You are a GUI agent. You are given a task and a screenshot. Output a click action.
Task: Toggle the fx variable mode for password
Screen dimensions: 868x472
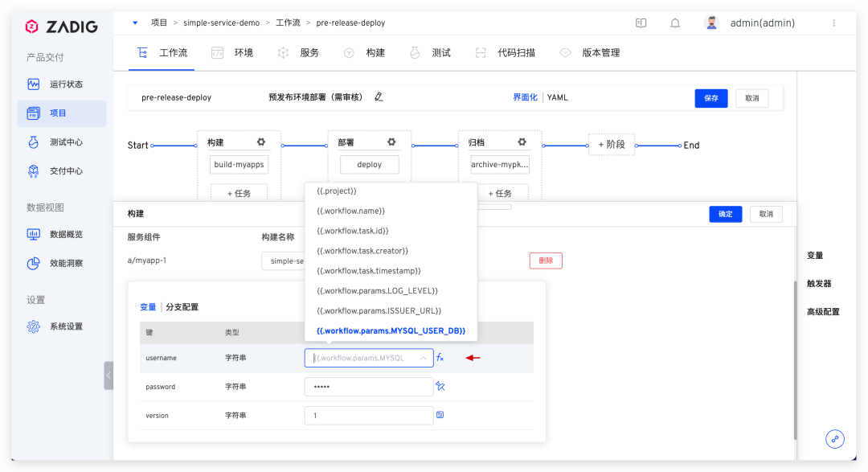click(440, 386)
